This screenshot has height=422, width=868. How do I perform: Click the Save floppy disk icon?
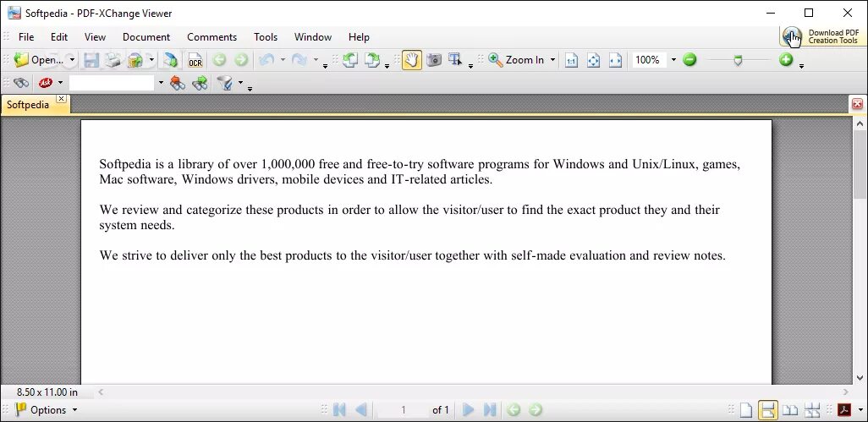coord(91,60)
